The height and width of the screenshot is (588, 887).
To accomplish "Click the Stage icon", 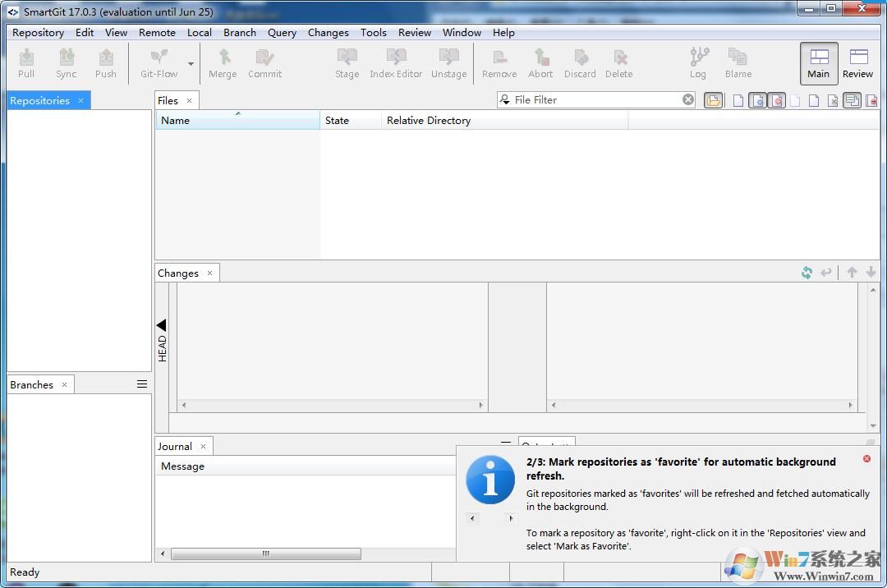I will (x=347, y=62).
